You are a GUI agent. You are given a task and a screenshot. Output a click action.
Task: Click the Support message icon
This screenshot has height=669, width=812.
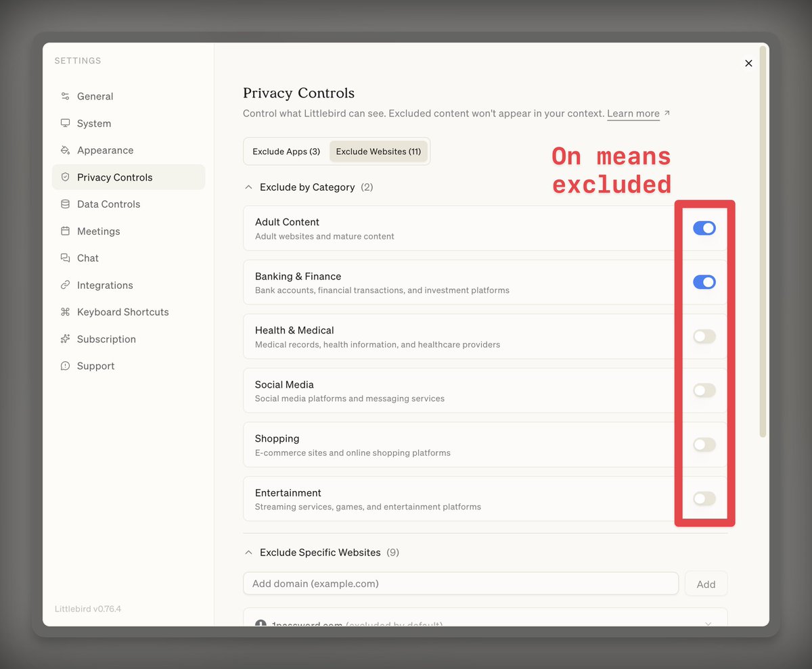click(x=65, y=366)
